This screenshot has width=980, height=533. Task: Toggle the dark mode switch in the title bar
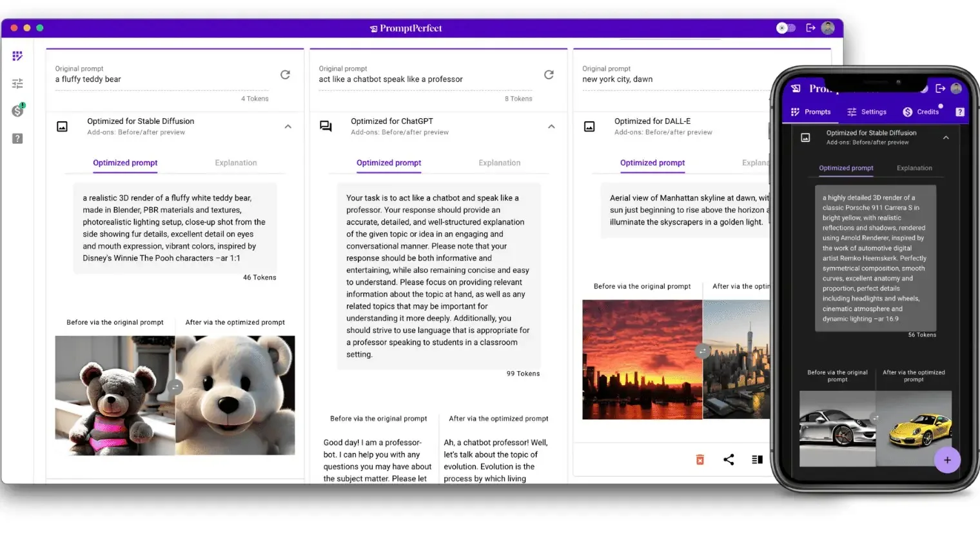(785, 28)
